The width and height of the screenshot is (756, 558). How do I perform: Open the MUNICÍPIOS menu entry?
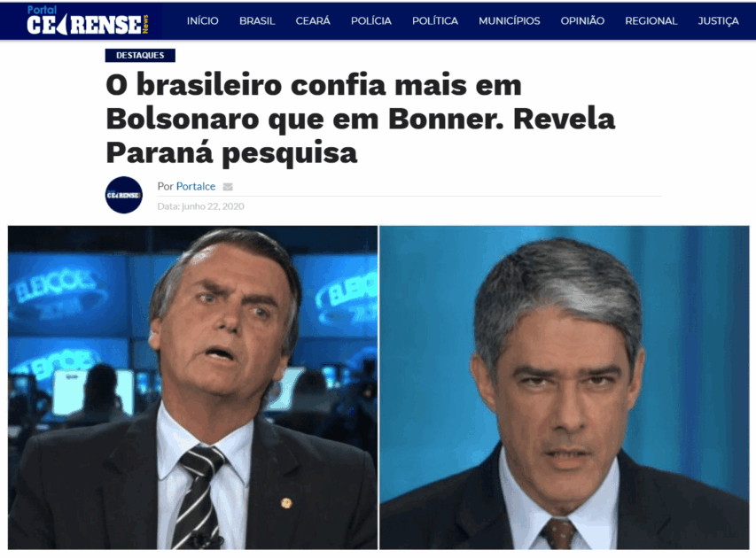coord(509,20)
